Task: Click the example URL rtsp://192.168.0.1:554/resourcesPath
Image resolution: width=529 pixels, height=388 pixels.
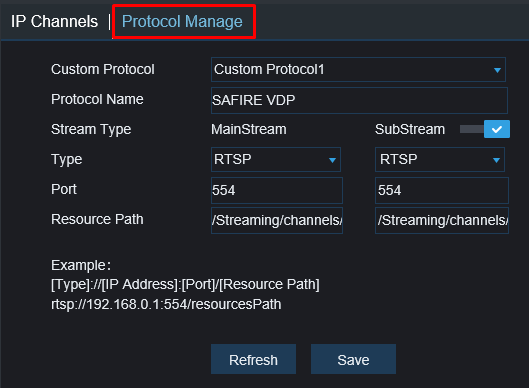Action: [166, 304]
